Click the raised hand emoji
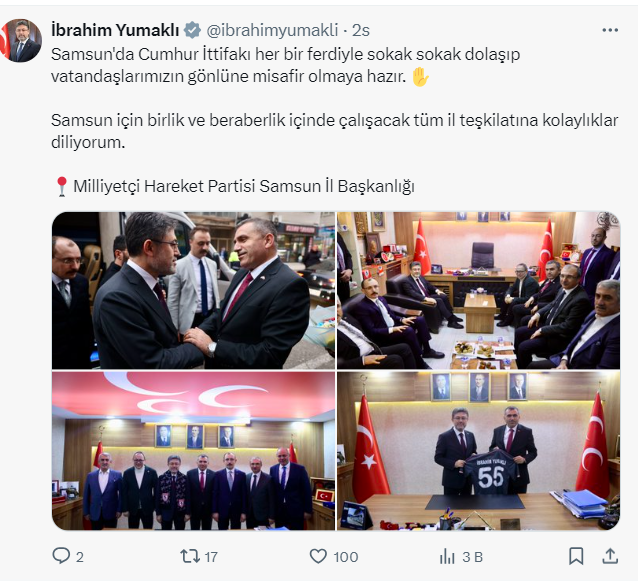 pos(420,77)
